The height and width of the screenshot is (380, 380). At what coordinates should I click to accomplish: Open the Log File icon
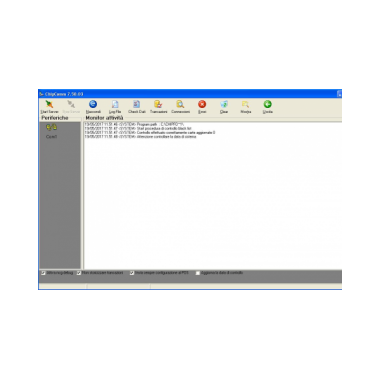point(115,104)
